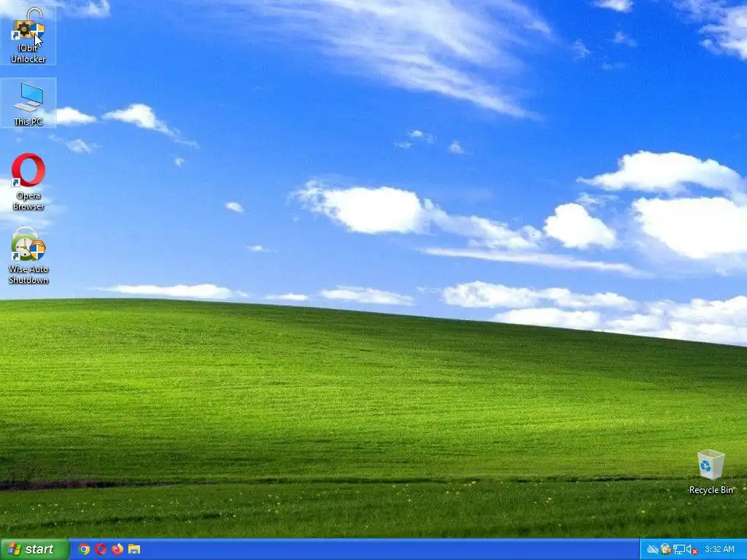Open File Explorer from the taskbar
Screen dimensions: 747x560
click(x=134, y=549)
